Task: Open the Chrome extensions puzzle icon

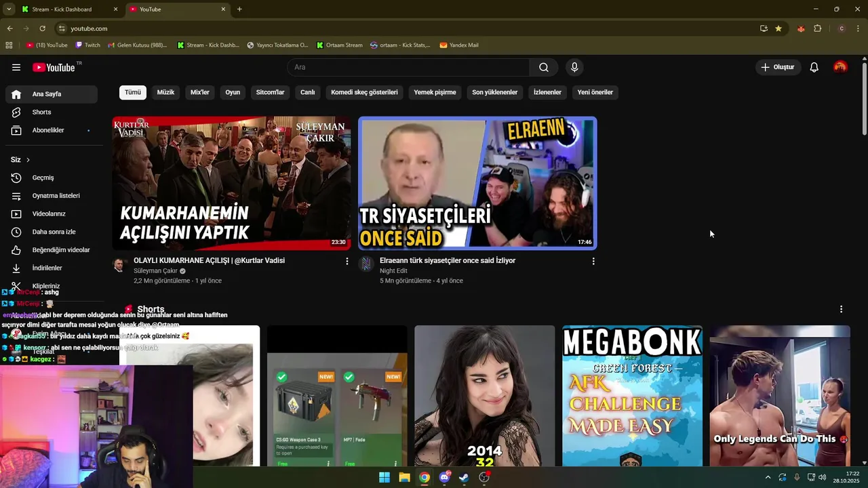Action: click(817, 28)
